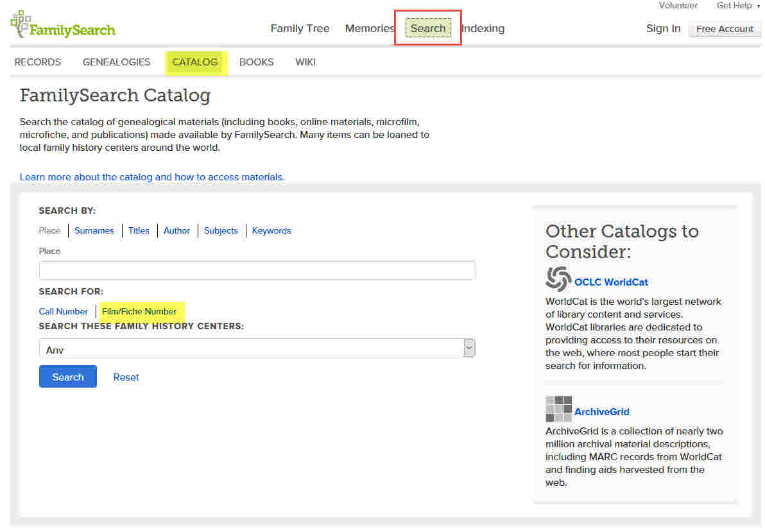Open the Memories menu

point(369,28)
